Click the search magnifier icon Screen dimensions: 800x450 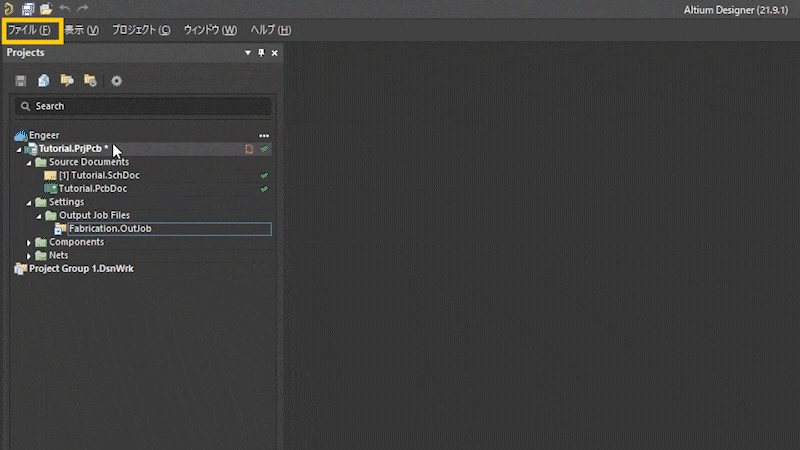click(25, 106)
